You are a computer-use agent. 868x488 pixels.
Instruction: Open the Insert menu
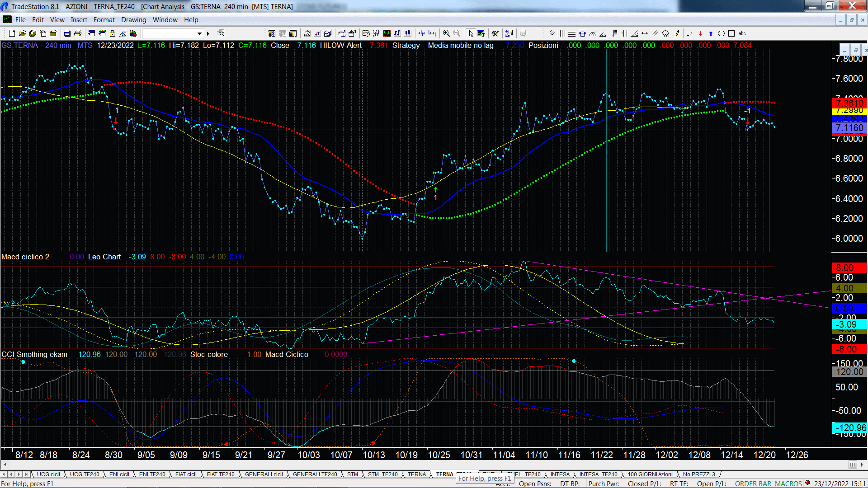tap(79, 20)
